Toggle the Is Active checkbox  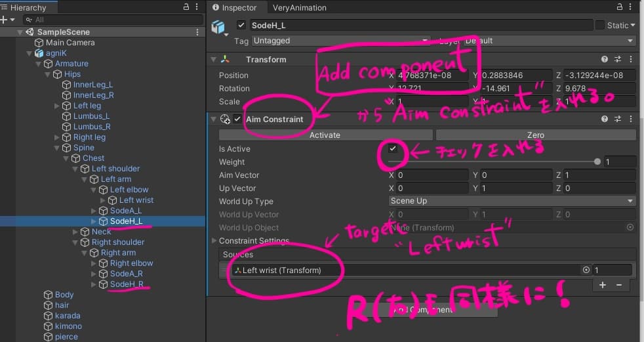click(x=393, y=149)
